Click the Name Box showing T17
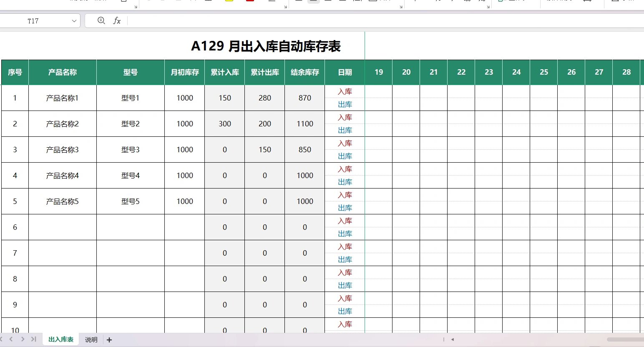 pos(33,21)
